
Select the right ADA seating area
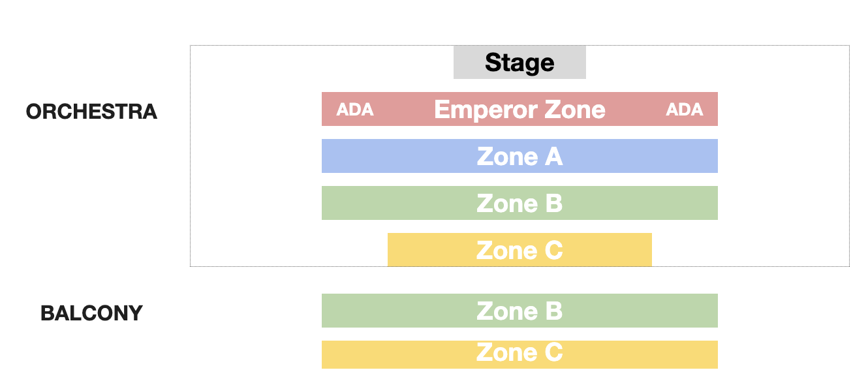click(x=685, y=110)
